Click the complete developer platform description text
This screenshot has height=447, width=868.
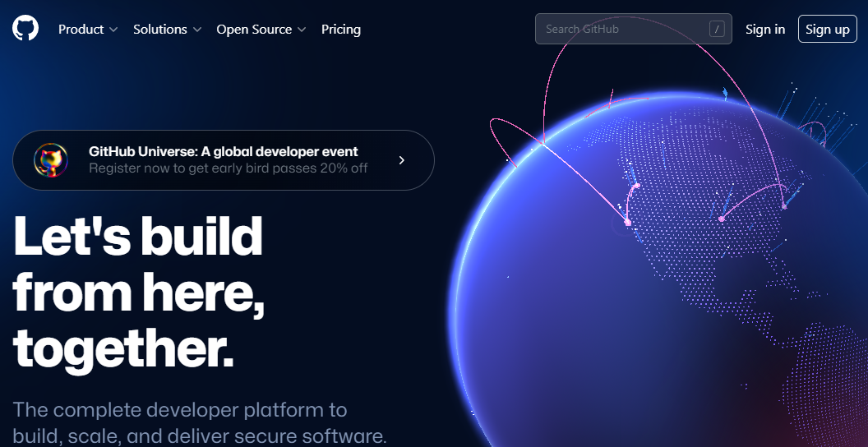click(199, 422)
